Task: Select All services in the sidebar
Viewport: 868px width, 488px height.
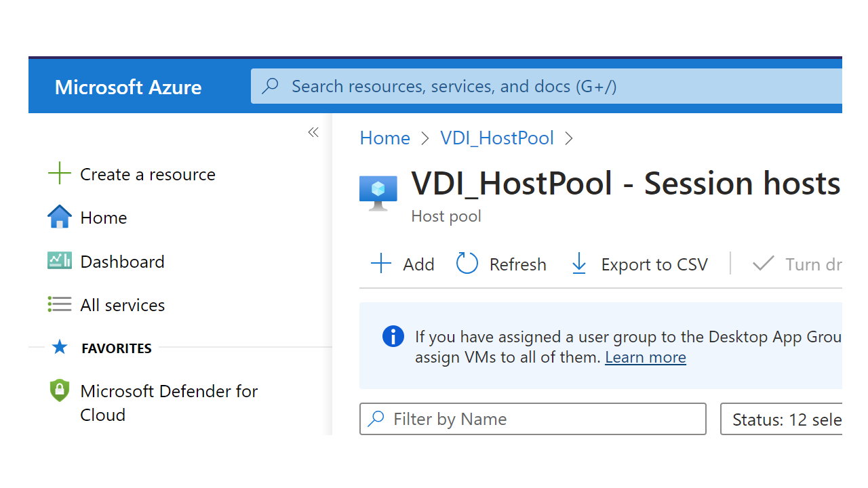Action: click(122, 305)
